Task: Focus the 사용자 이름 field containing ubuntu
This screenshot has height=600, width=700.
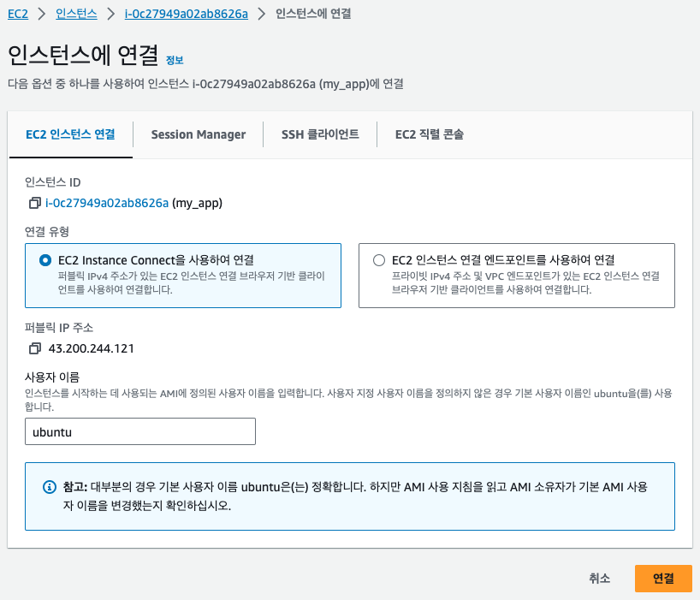Action: [x=140, y=431]
